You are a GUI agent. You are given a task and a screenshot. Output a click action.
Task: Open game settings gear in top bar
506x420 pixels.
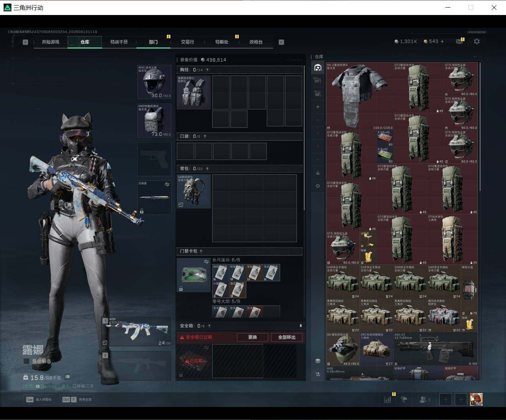click(477, 41)
